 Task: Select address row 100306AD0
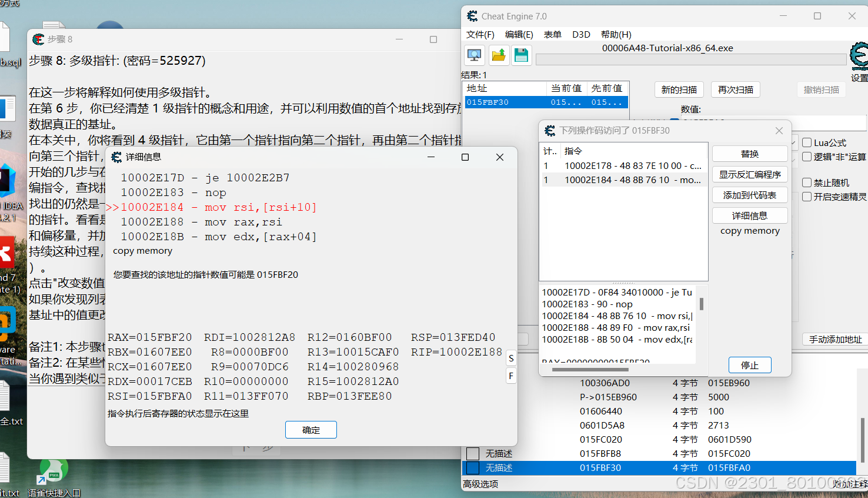pos(659,383)
